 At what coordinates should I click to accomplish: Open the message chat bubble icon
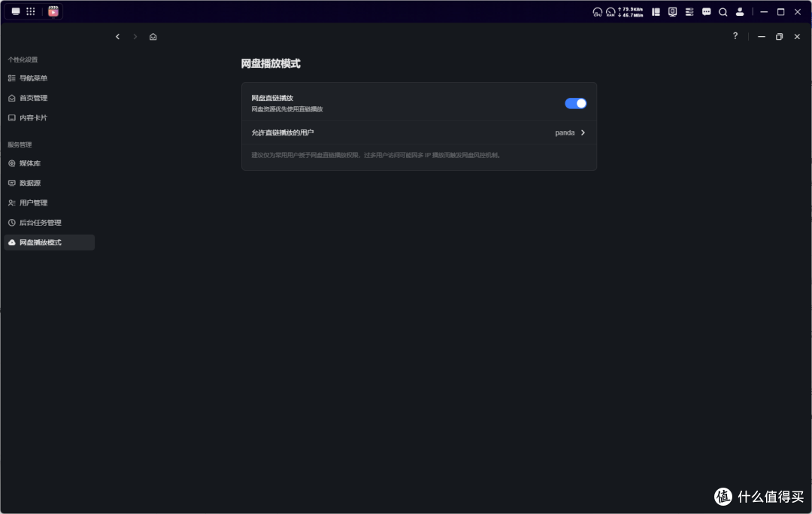[x=706, y=12]
